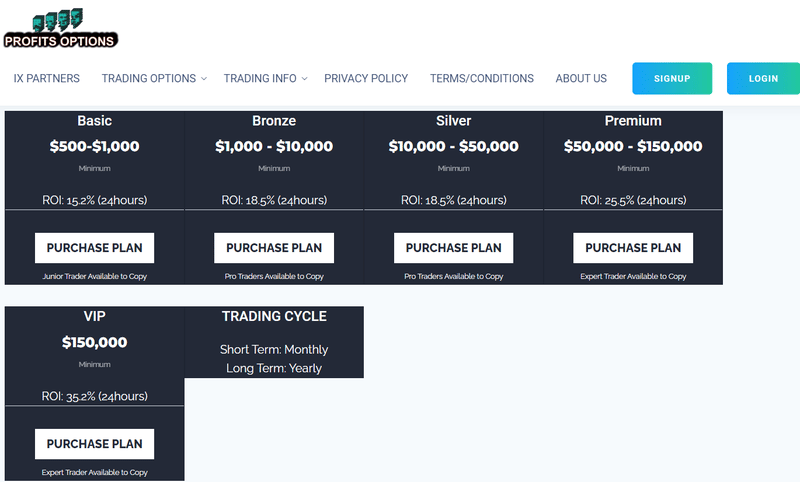
Task: Purchase the Silver plan
Action: (454, 248)
